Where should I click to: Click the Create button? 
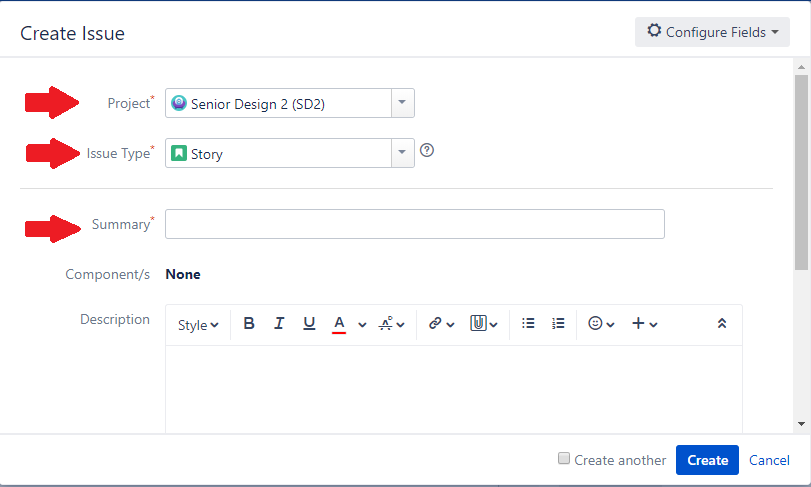point(707,460)
